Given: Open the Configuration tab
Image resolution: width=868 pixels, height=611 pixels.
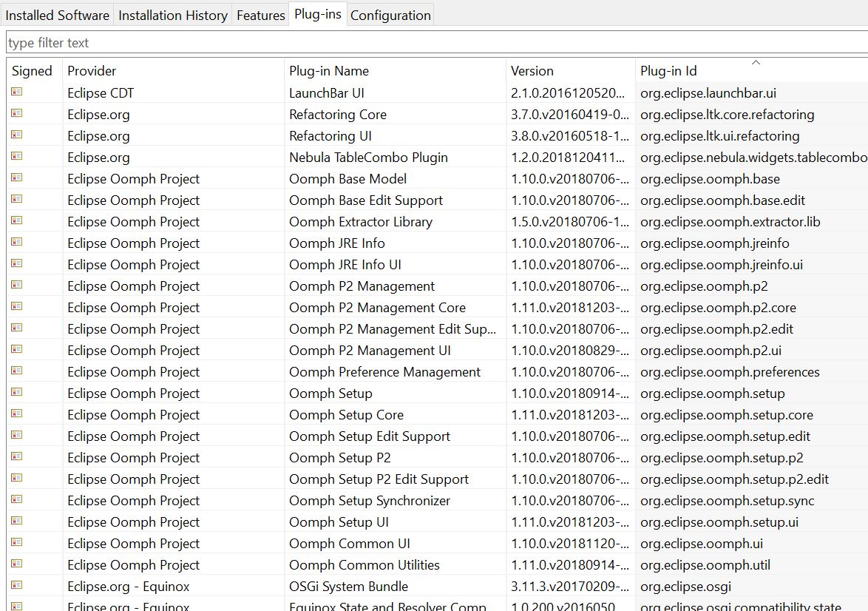Looking at the screenshot, I should [390, 15].
